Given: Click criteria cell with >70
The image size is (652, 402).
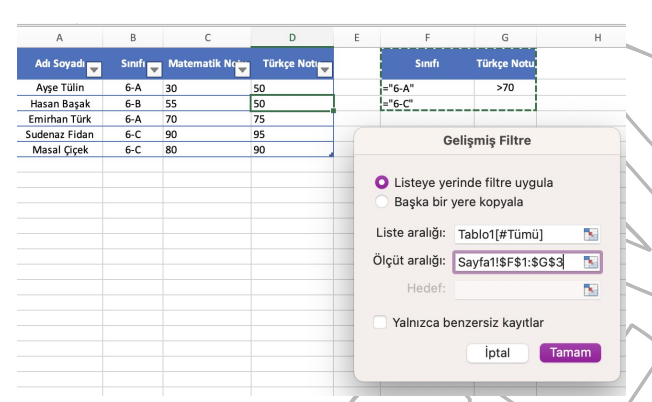Looking at the screenshot, I should click(x=505, y=88).
